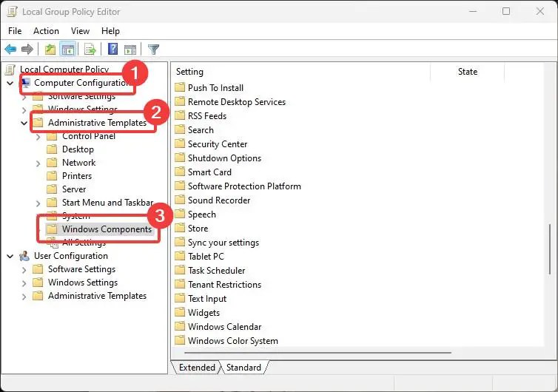Select User Configuration in the tree

71,256
